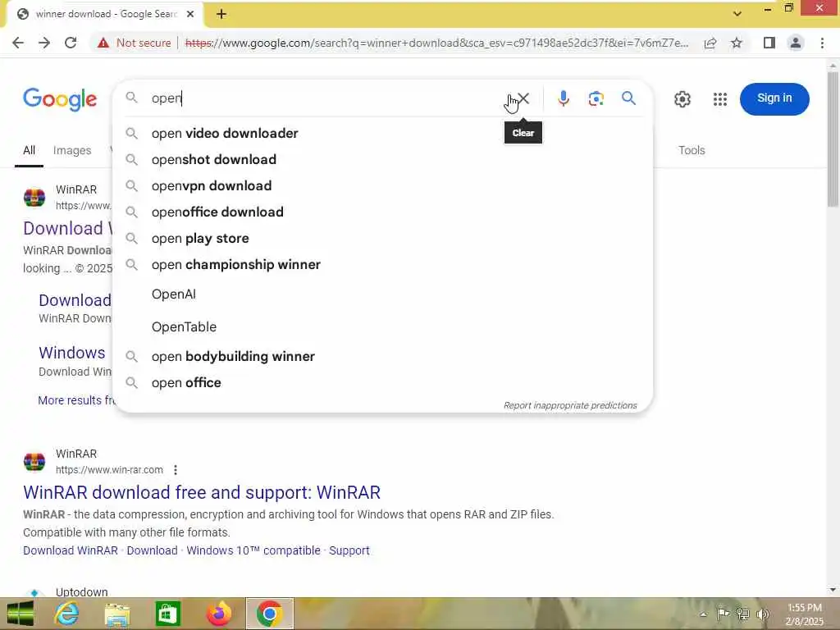840x630 pixels.
Task: Click the browser address bar URL
Action: (x=436, y=43)
